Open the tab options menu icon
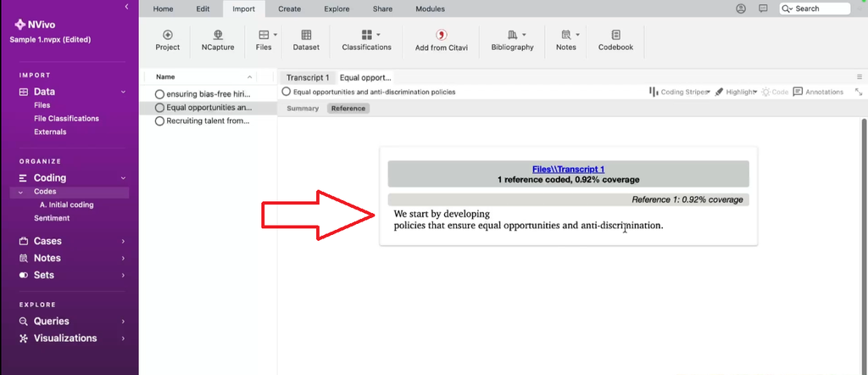 (x=860, y=77)
